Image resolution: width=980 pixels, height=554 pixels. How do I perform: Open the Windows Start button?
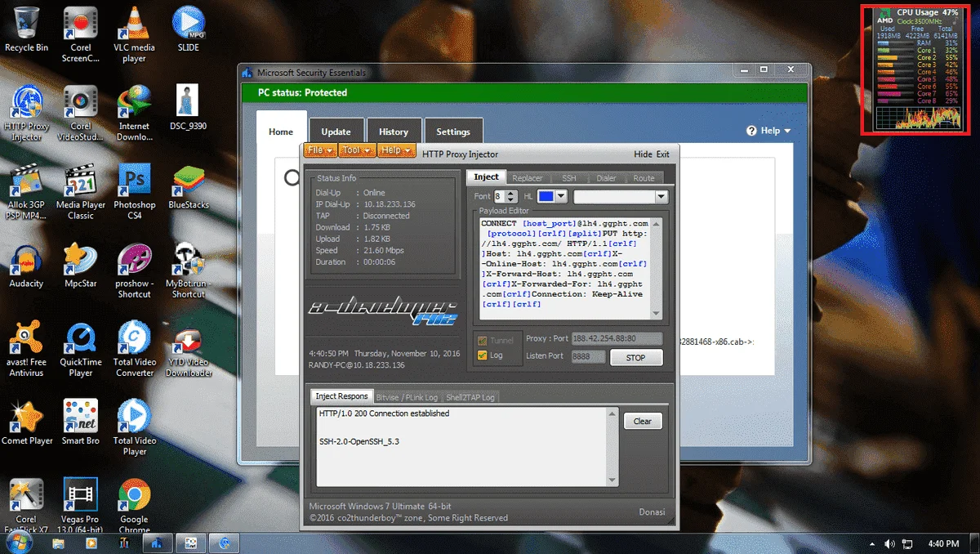(x=17, y=543)
